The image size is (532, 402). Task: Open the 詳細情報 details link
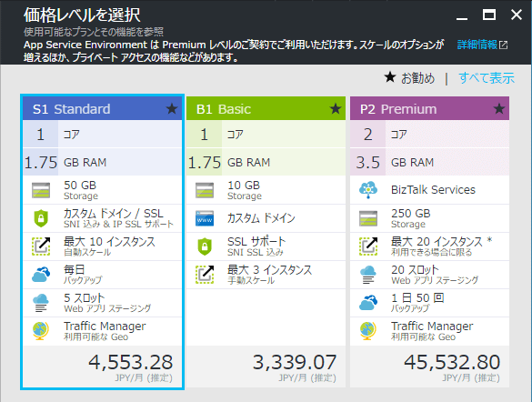pyautogui.click(x=477, y=45)
